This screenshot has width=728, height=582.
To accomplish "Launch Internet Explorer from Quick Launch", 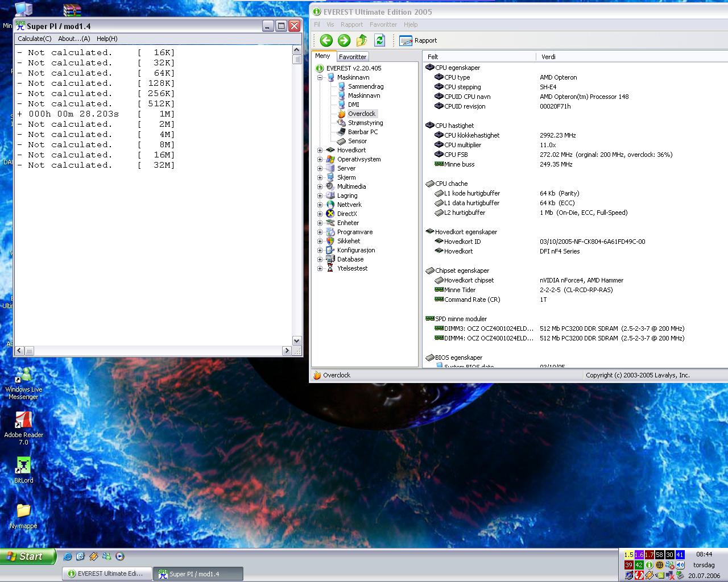I will click(68, 556).
